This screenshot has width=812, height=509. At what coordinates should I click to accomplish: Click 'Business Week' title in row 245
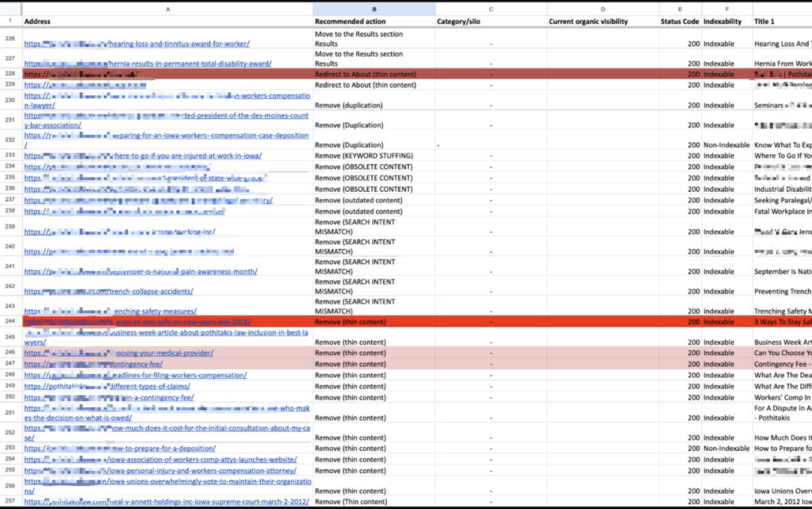783,343
